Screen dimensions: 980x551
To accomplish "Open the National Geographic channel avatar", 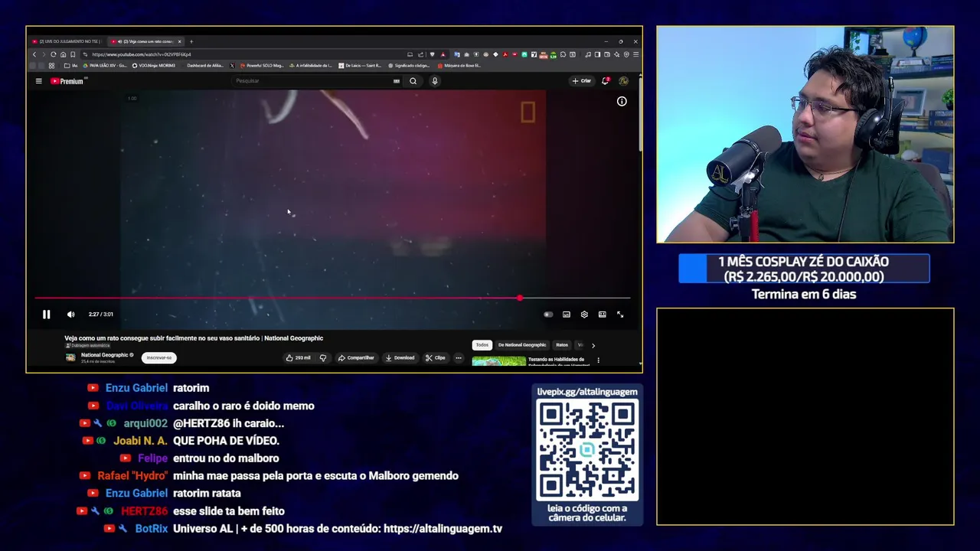I will (70, 357).
